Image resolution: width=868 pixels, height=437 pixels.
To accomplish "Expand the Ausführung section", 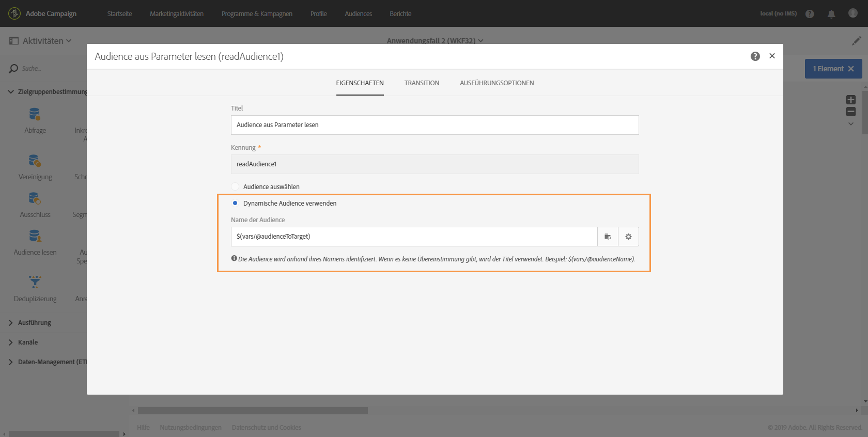I will (34, 322).
